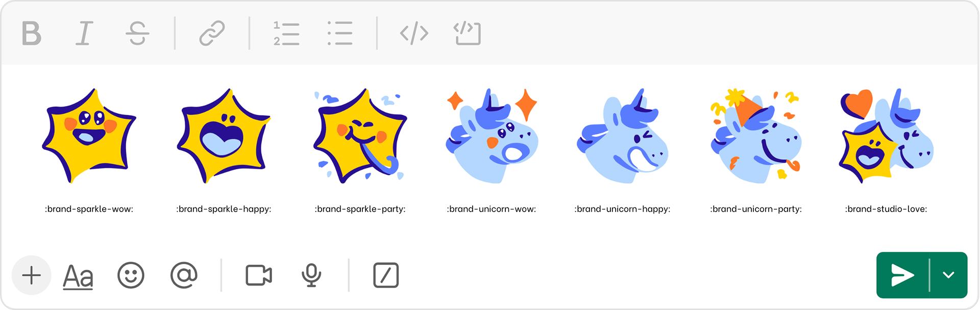Record a video clip
980x310 pixels.
259,275
